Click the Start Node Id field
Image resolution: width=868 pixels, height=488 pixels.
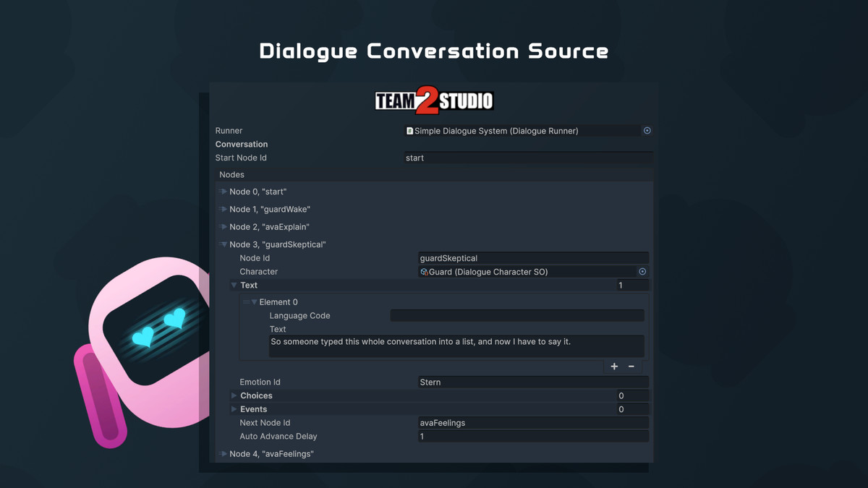528,158
